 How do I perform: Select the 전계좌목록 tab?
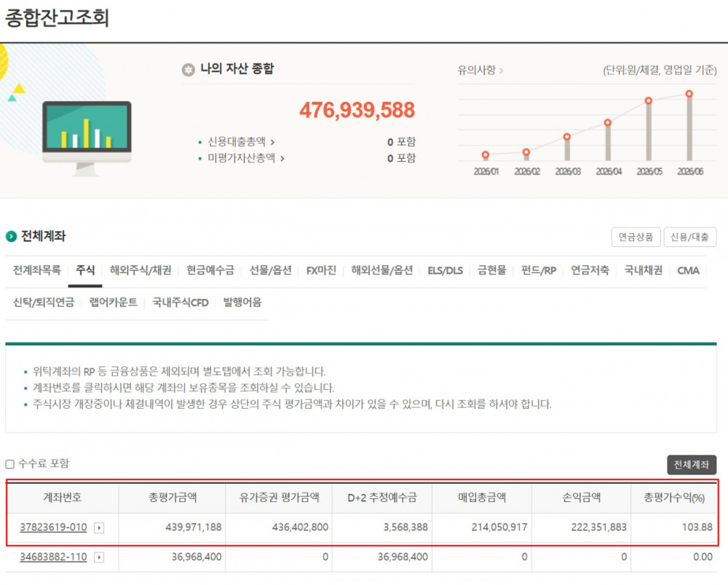(36, 270)
